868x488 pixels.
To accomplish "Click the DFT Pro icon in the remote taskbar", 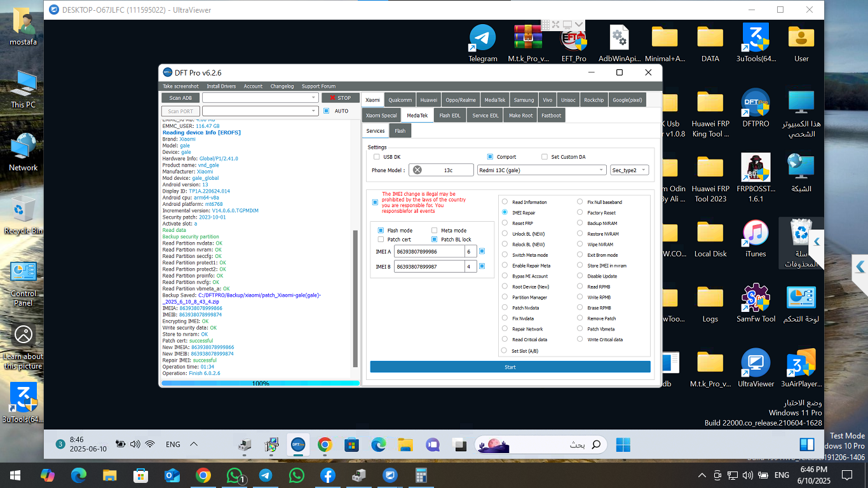I will pos(298,445).
